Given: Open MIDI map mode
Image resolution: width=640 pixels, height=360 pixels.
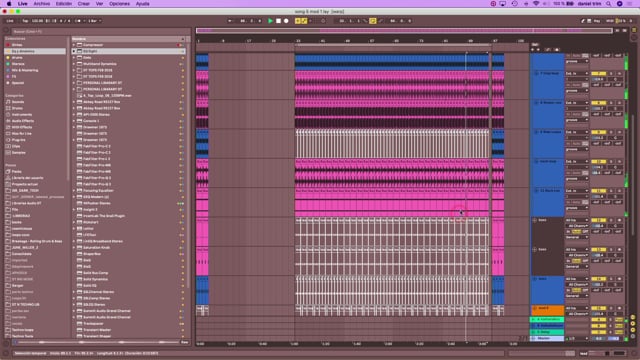Looking at the screenshot, I should tap(610, 21).
